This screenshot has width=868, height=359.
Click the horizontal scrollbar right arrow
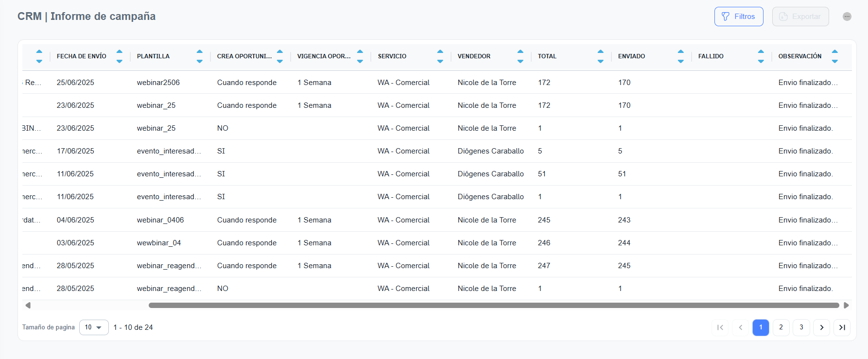tap(846, 306)
